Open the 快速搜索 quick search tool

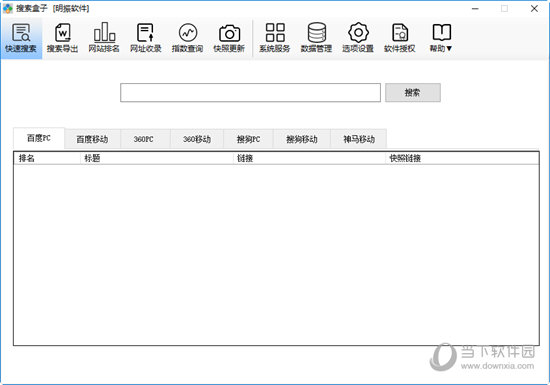(21, 38)
